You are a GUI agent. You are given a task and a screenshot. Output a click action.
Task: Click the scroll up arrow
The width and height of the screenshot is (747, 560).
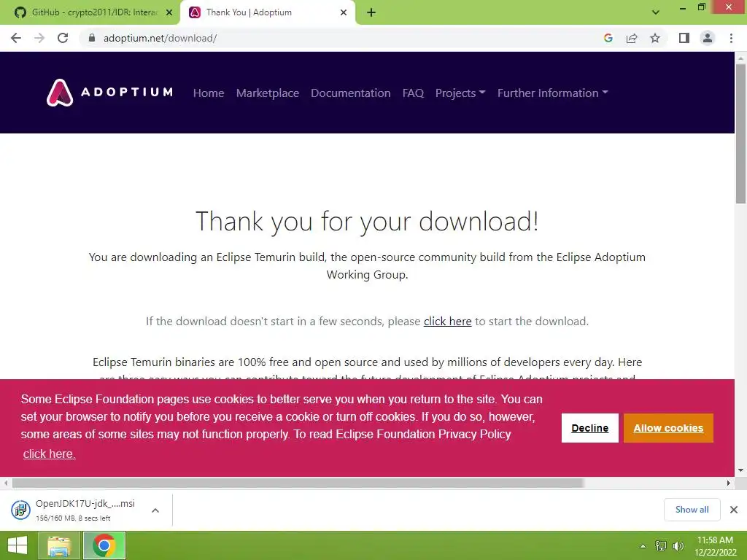tap(741, 58)
